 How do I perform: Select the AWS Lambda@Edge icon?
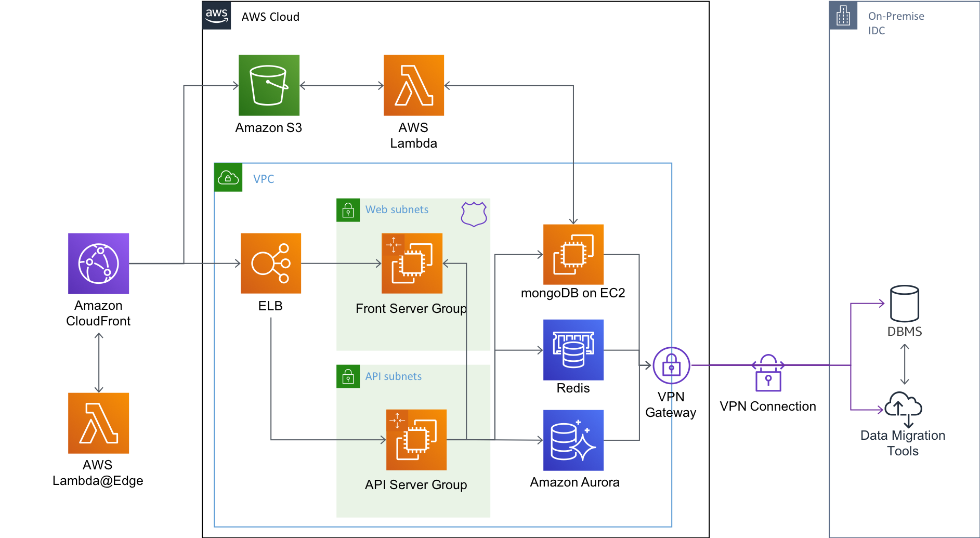coord(98,423)
